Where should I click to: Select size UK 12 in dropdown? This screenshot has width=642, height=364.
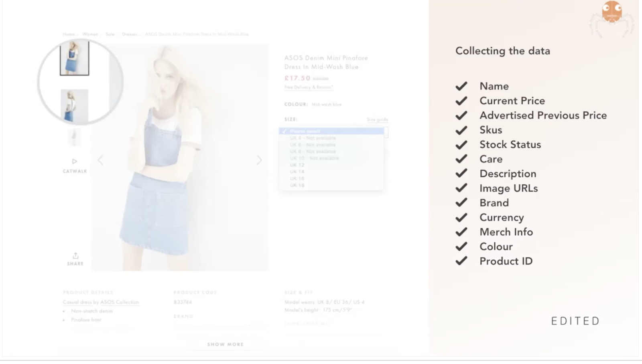(297, 165)
